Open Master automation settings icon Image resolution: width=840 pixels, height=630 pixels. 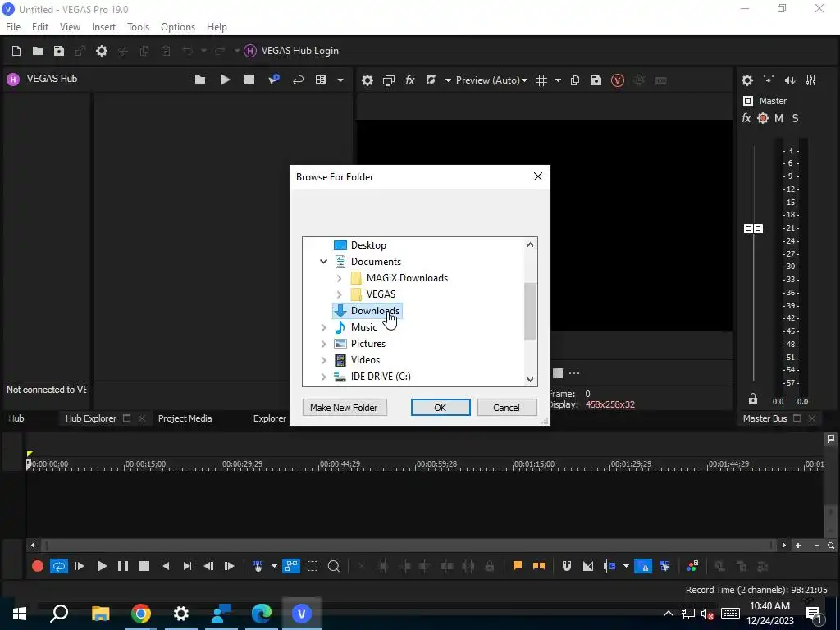pyautogui.click(x=763, y=118)
